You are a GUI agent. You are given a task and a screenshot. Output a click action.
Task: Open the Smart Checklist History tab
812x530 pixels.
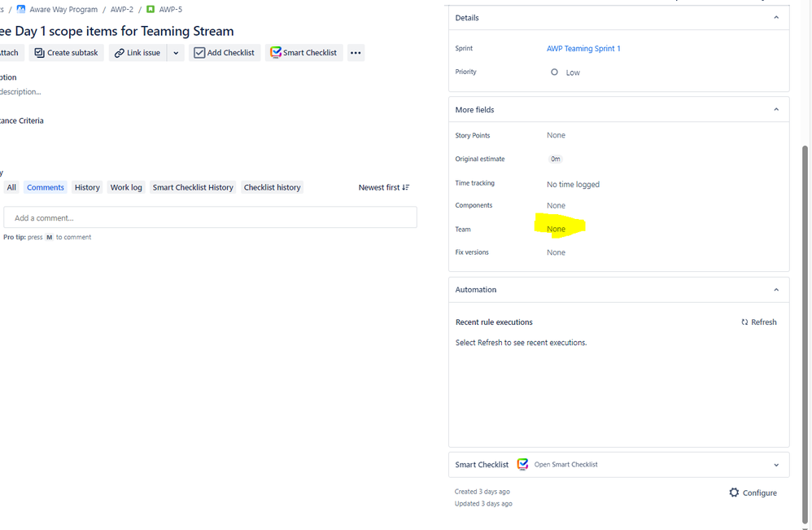click(x=193, y=187)
